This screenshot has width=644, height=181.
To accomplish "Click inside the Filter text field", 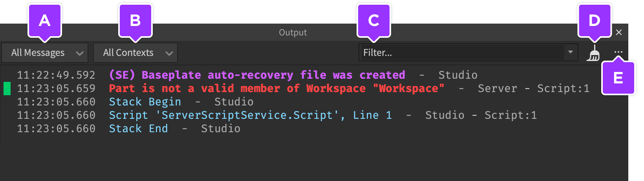I will point(462,52).
